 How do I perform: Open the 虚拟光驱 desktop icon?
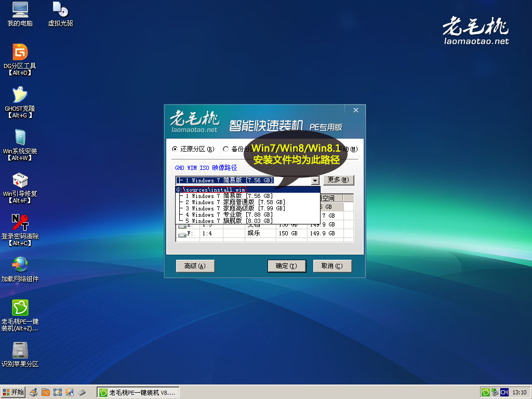click(x=60, y=14)
